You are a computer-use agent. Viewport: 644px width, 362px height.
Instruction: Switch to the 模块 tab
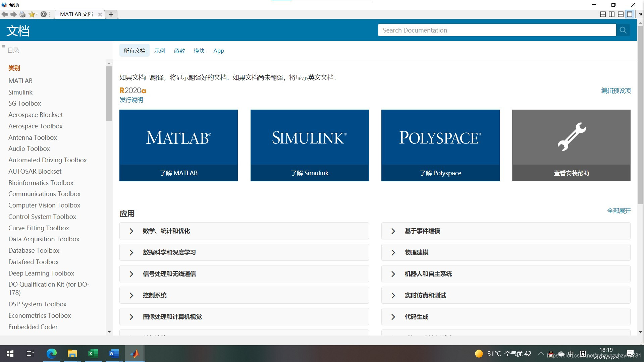(199, 51)
